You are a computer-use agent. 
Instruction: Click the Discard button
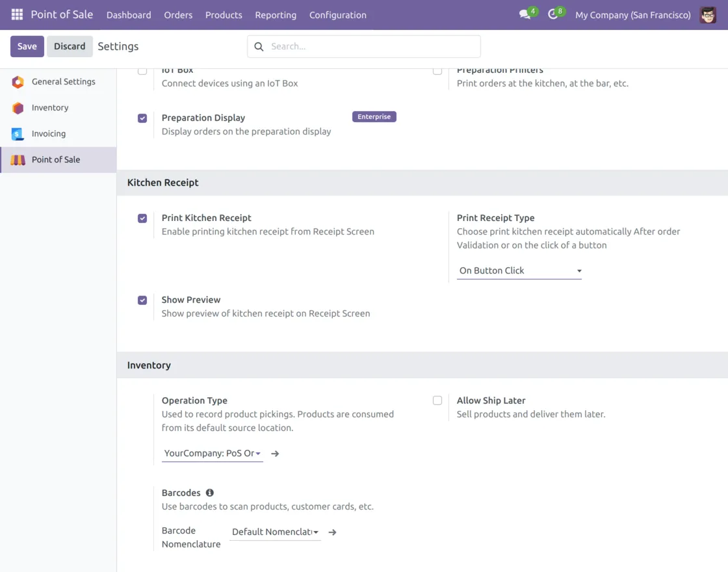point(70,47)
